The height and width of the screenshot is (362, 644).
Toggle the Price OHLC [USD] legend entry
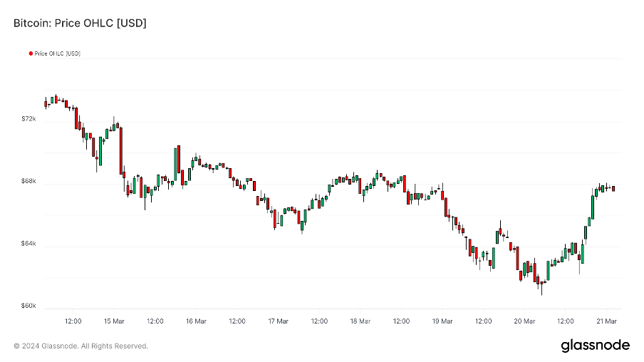[57, 53]
